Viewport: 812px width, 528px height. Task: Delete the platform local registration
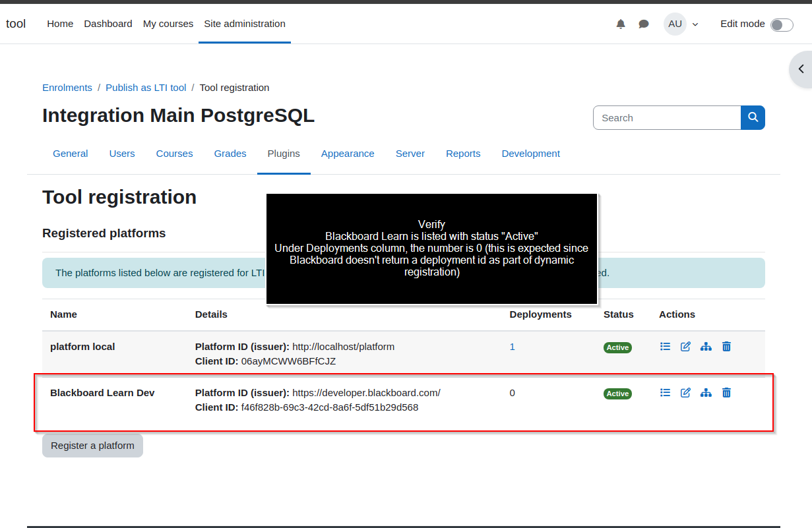click(726, 347)
